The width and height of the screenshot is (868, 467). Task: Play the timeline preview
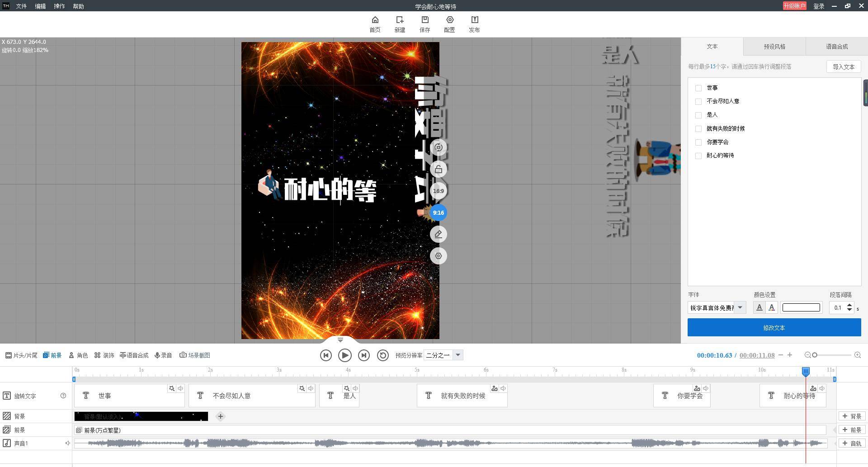tap(344, 355)
